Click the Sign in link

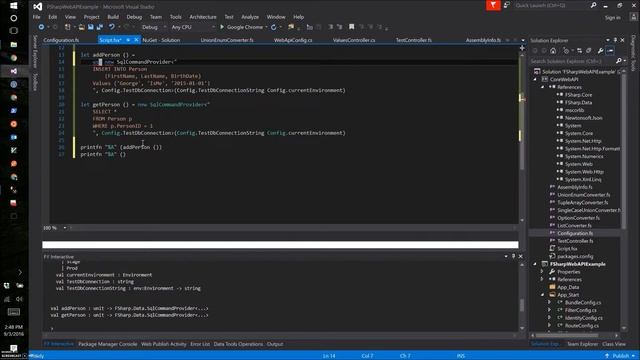(x=613, y=18)
